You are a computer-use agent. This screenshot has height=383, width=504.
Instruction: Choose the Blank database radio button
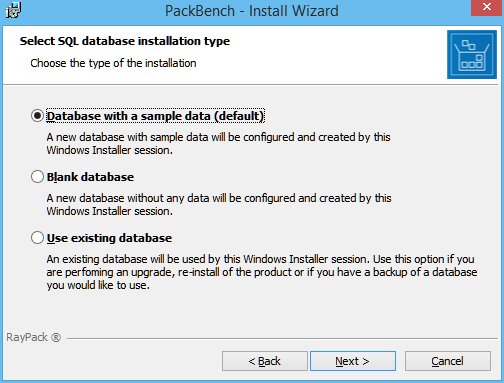tap(37, 177)
